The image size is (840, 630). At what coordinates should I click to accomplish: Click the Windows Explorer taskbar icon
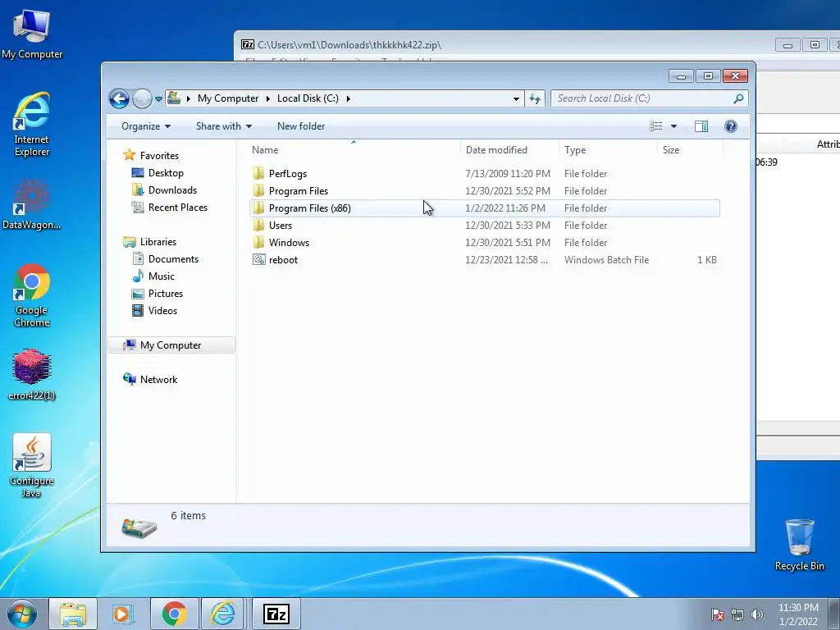73,614
